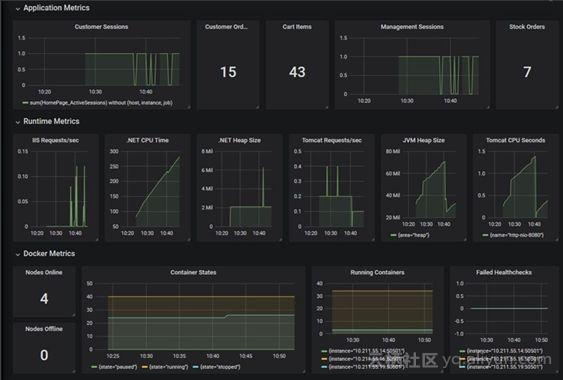Open the Customer Sessions panel title menu

(x=101, y=27)
